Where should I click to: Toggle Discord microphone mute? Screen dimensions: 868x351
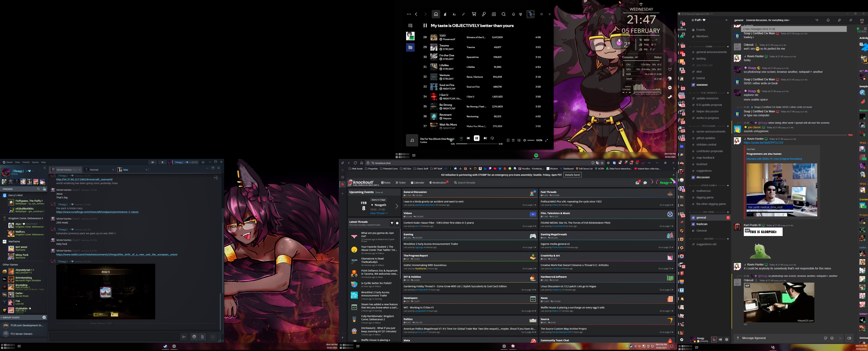[x=714, y=340]
